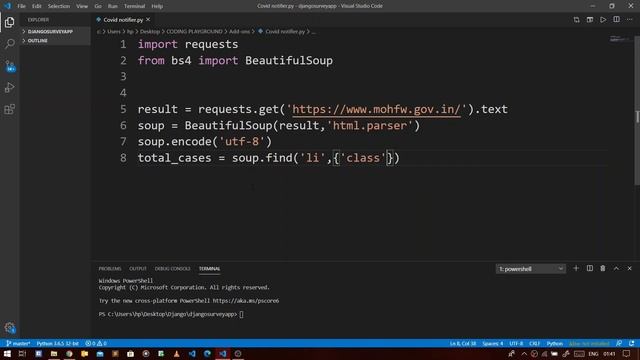Select the Covid notifier.py editor tab
Screen dimensions: 640x360
122,20
